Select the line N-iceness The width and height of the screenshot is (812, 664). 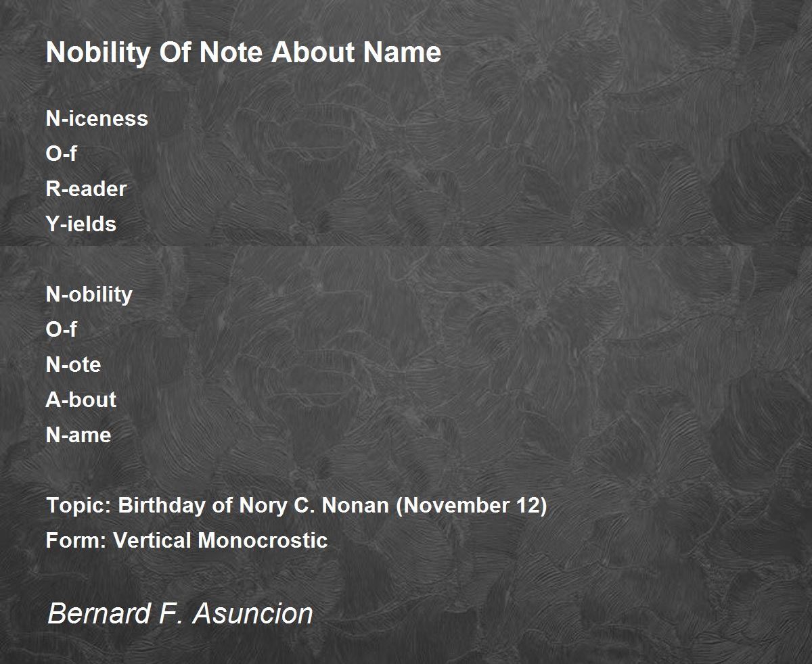[97, 118]
